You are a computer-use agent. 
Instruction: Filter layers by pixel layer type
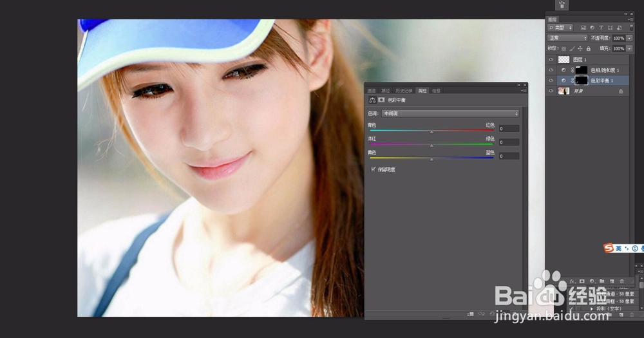pos(583,28)
